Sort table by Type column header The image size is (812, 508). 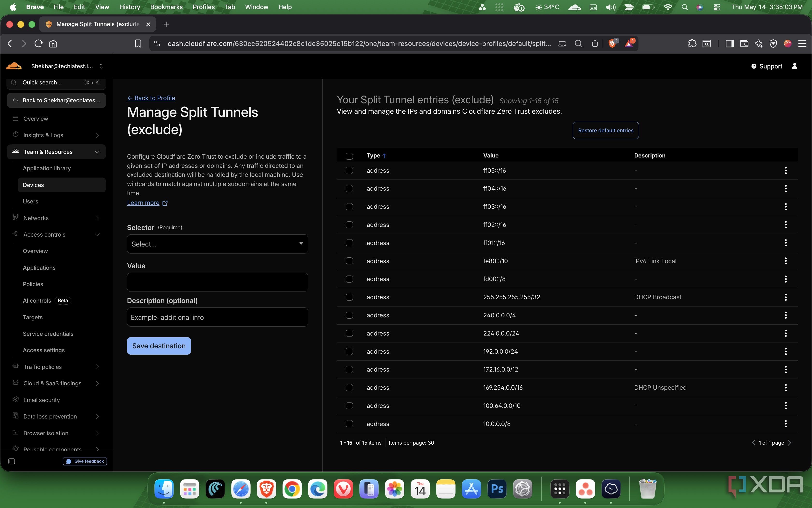[x=376, y=156]
